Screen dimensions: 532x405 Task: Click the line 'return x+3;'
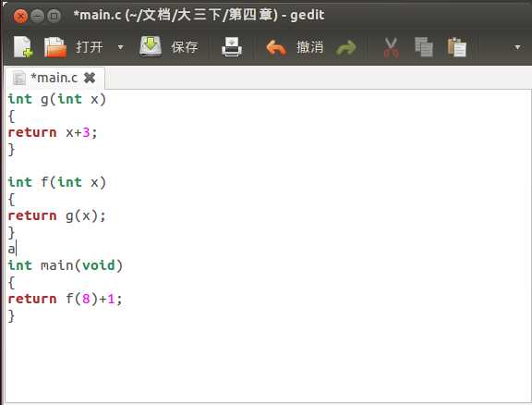(53, 132)
